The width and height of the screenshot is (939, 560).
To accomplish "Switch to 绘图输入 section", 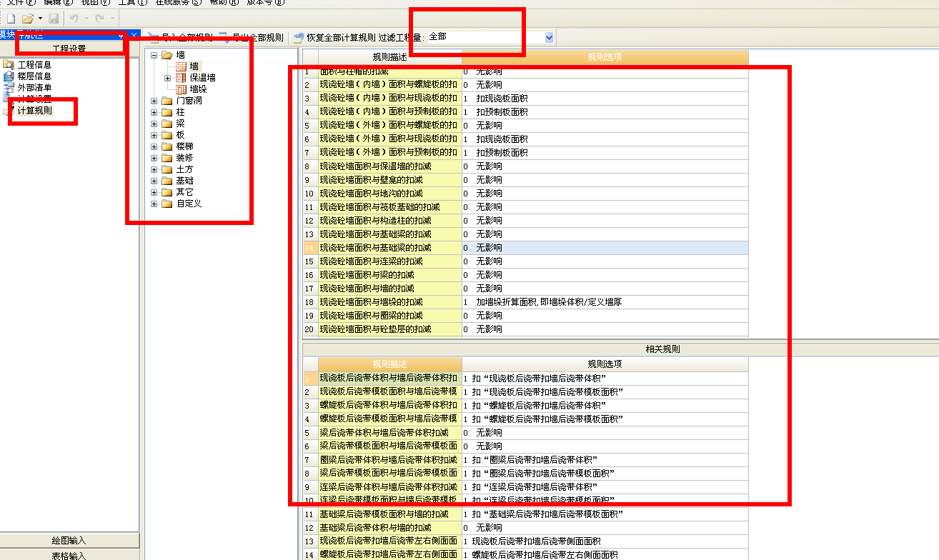I will click(69, 541).
